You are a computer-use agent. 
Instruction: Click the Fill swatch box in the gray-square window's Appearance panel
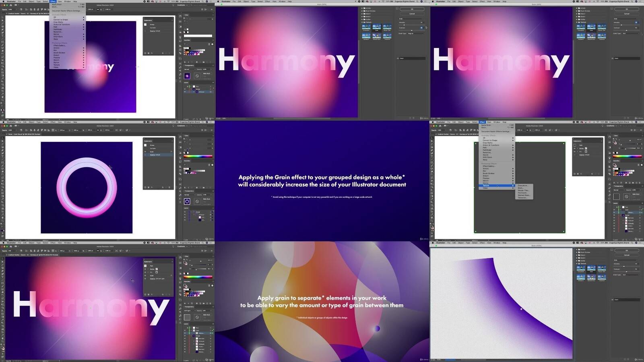tap(586, 151)
